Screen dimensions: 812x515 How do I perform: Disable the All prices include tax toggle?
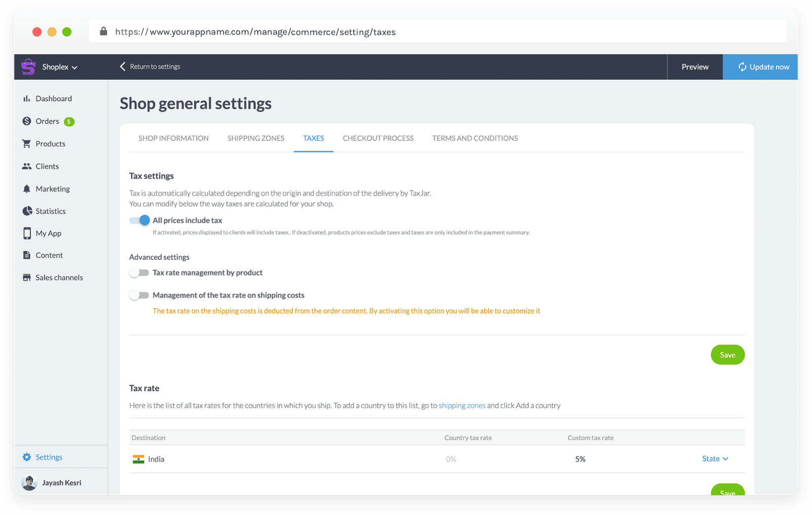pos(140,220)
